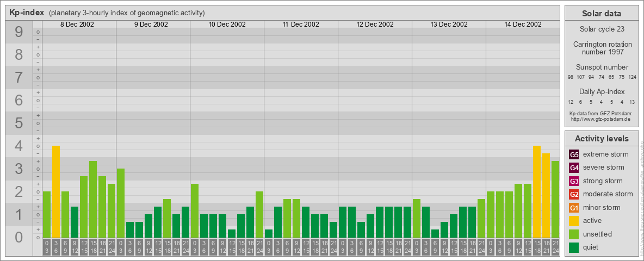Screen dimensions: 644x261
Task: Click the Kp scale number 8
Action: point(18,54)
